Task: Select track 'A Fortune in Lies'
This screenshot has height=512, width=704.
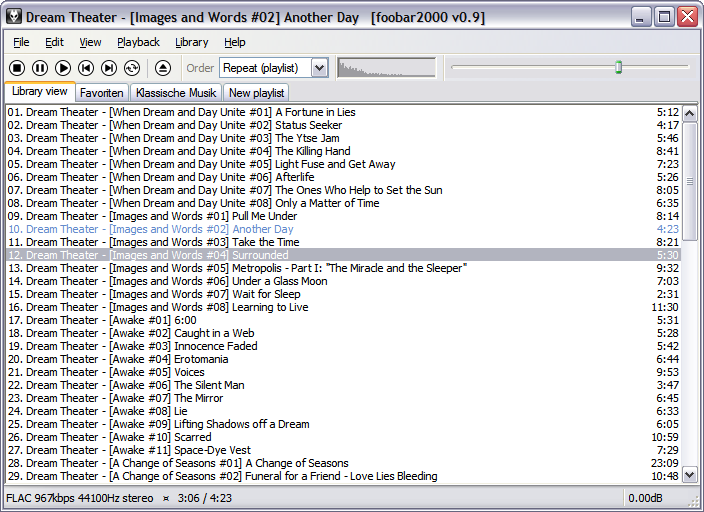Action: tap(343, 112)
